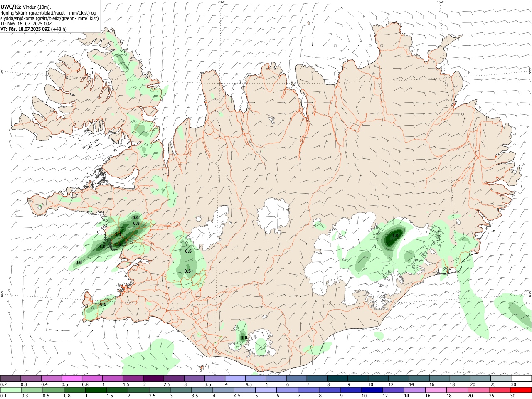This screenshot has height=399, width=532.
Task: Pick the upper-row lavender swatch labeled 4
Action: point(236,378)
